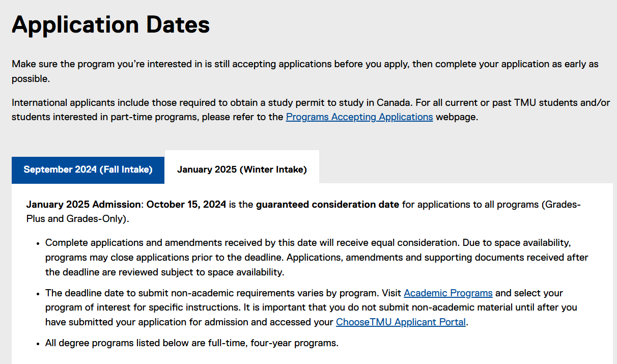Image resolution: width=617 pixels, height=364 pixels.
Task: Click the 'All degree programs listed below' bullet
Action: tap(191, 343)
